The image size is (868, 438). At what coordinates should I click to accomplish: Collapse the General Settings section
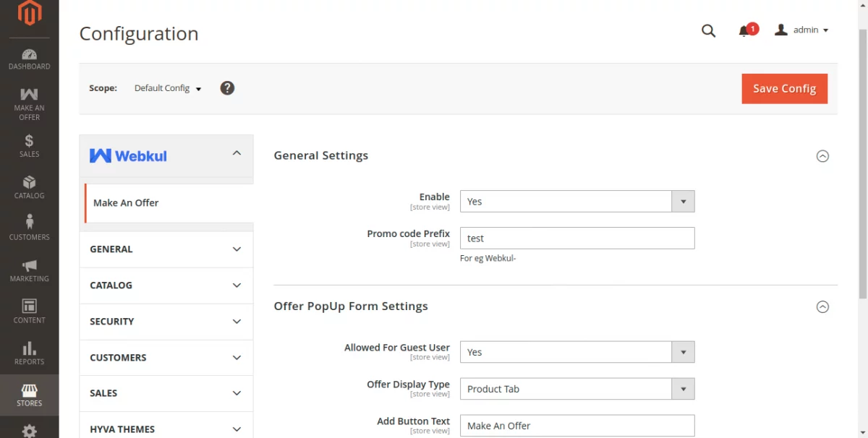click(822, 156)
